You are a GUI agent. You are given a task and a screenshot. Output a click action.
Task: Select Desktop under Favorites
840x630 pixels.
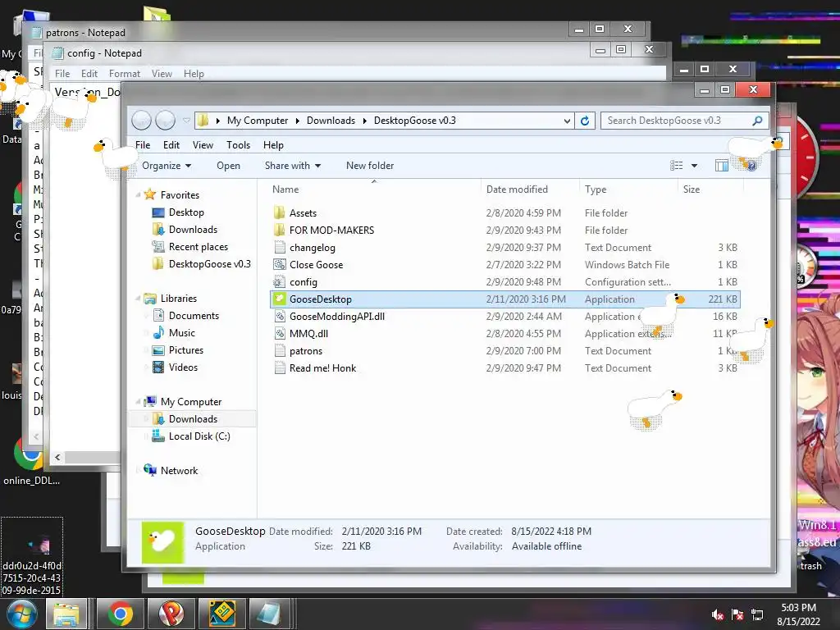186,212
